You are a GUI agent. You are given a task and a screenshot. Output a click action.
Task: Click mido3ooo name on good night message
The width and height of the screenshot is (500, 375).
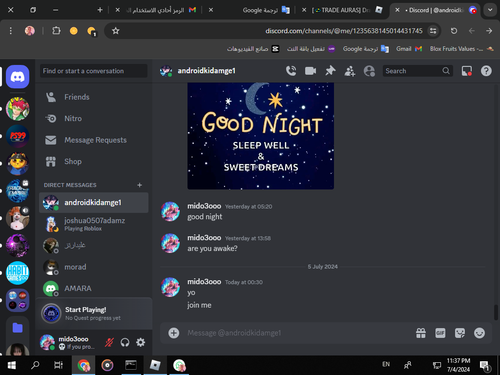(204, 206)
